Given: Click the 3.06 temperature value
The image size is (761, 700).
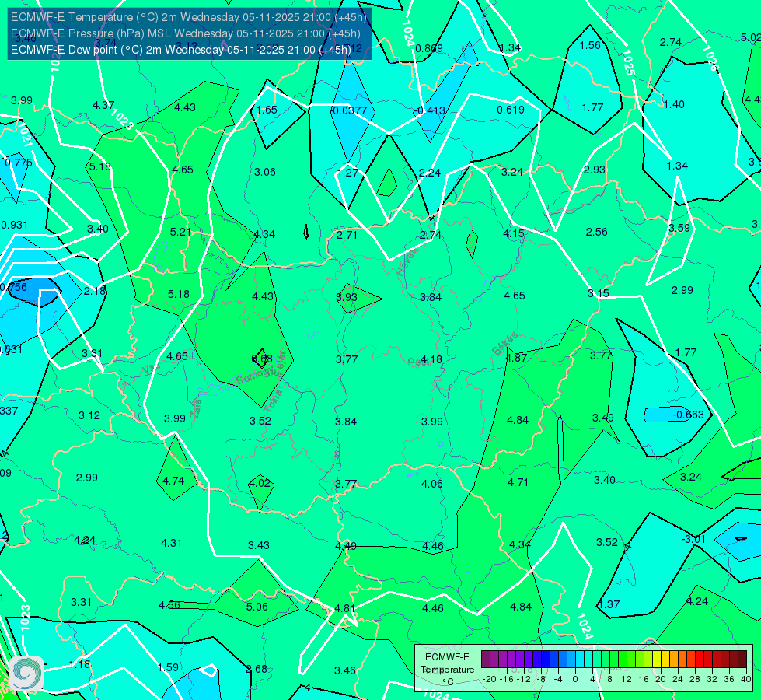Looking at the screenshot, I should 265,172.
